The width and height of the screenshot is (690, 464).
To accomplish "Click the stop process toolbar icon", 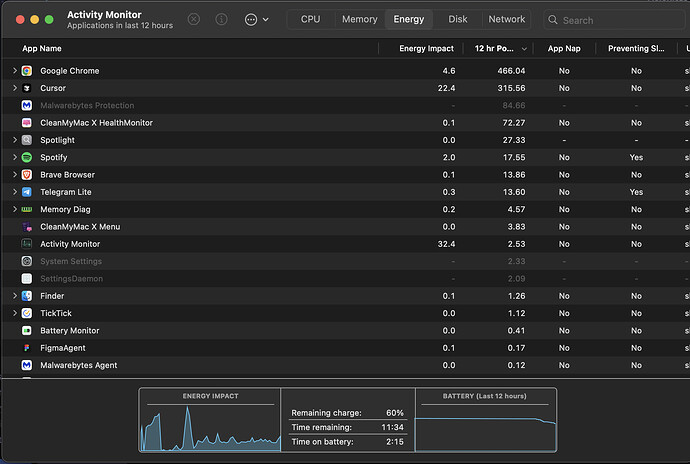I will [194, 19].
